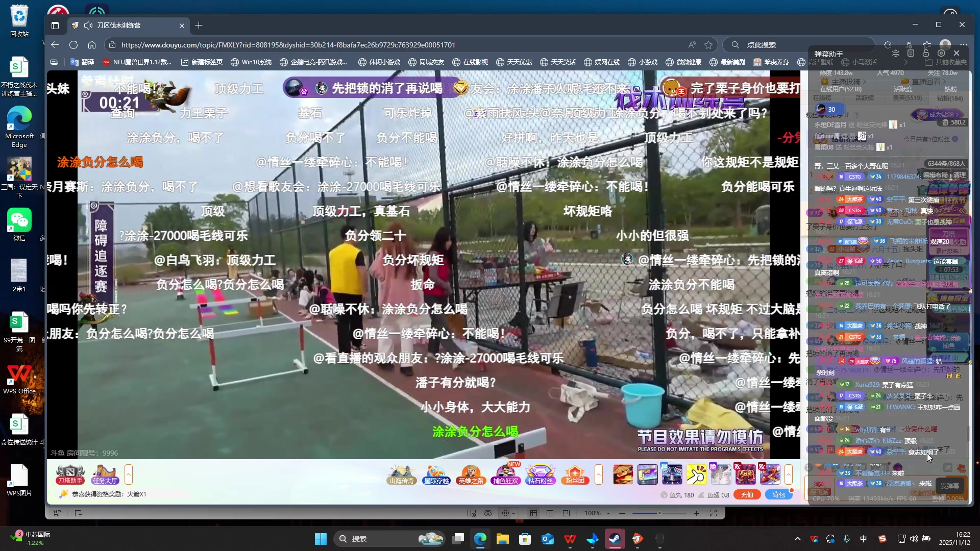Select the eye preview icon in bottom toolbar

point(488,513)
